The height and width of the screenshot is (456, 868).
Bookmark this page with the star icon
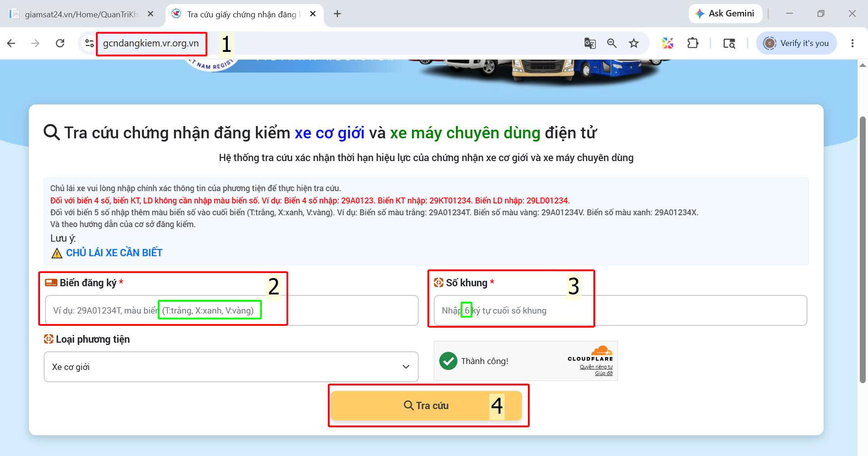point(634,43)
